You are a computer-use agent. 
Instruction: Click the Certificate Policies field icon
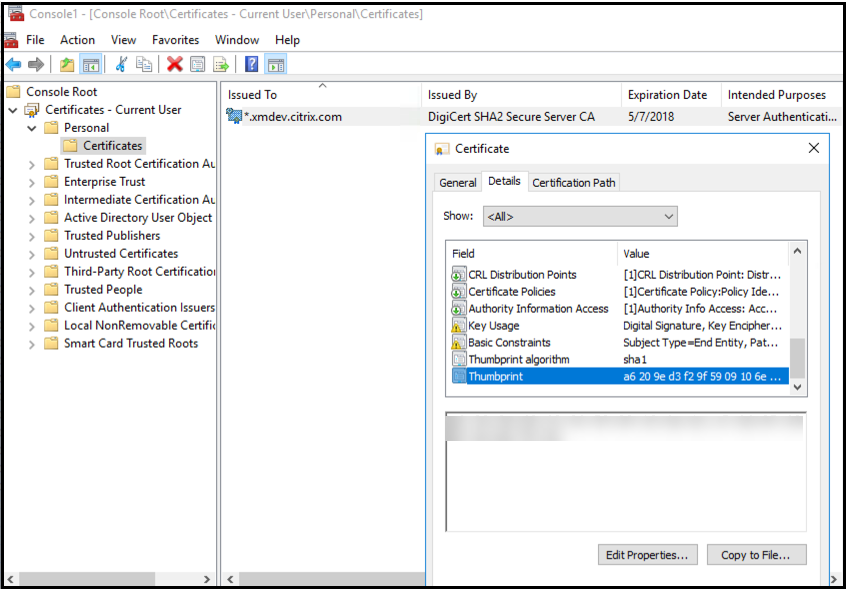(458, 292)
